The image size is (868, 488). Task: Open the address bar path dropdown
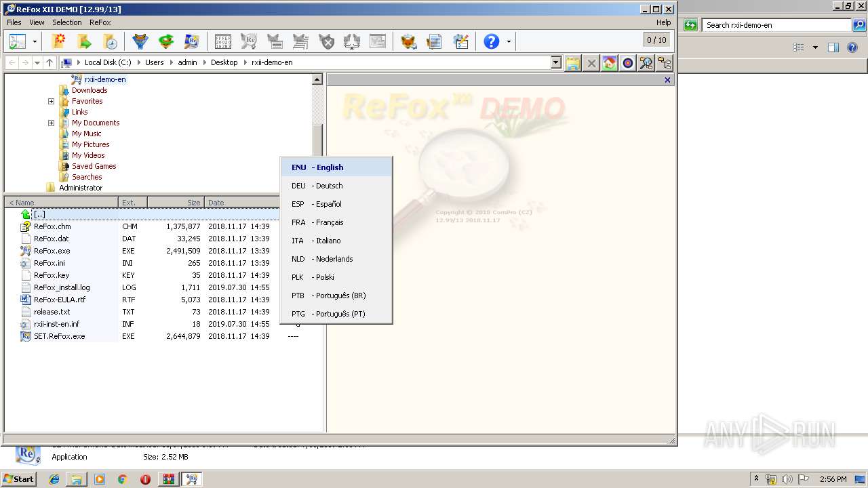tap(556, 62)
